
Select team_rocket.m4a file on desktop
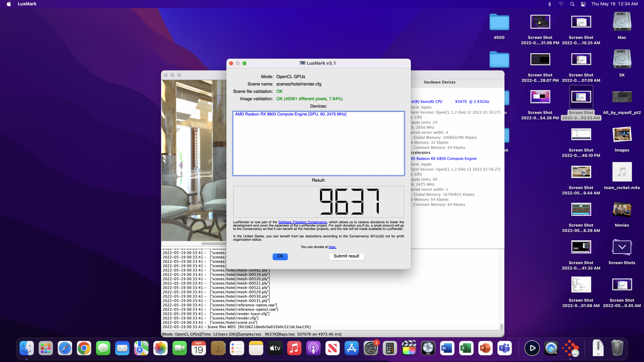[x=622, y=172]
